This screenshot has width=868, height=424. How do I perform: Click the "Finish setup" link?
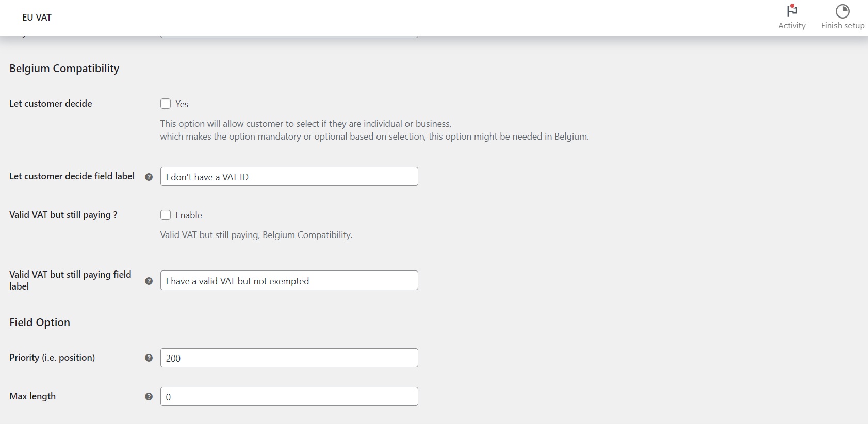click(842, 25)
